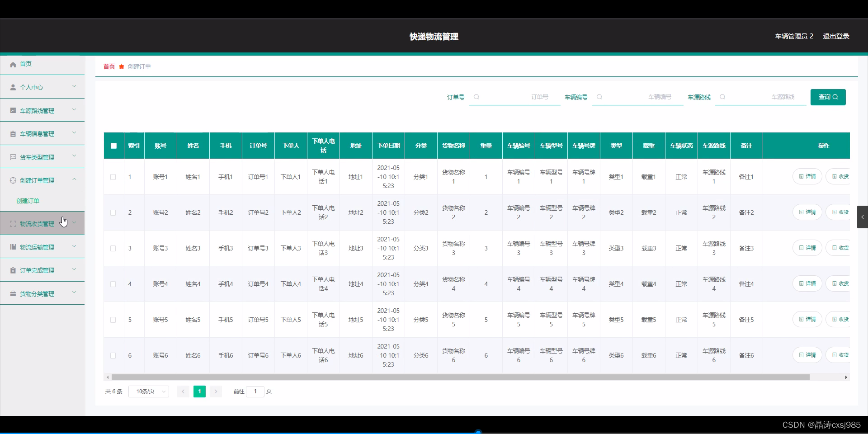The image size is (868, 434).
Task: Expand 物流运输管理 chevron
Action: point(75,246)
